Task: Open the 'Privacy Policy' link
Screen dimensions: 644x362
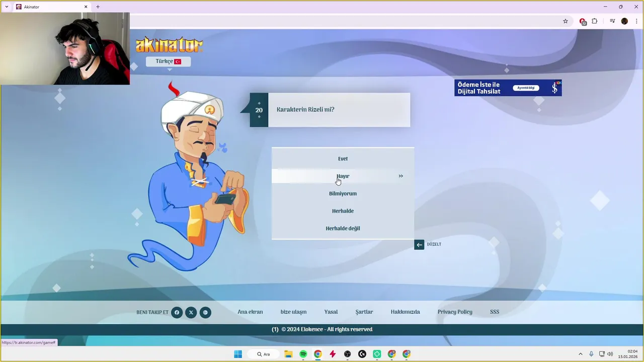Action: click(x=455, y=312)
